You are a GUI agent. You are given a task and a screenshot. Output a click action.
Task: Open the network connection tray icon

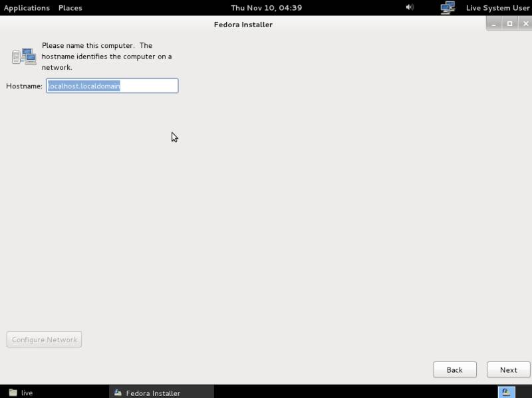pos(448,8)
